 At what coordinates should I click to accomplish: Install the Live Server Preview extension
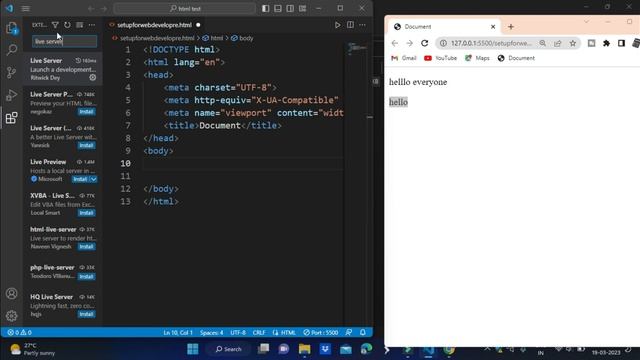click(x=86, y=112)
